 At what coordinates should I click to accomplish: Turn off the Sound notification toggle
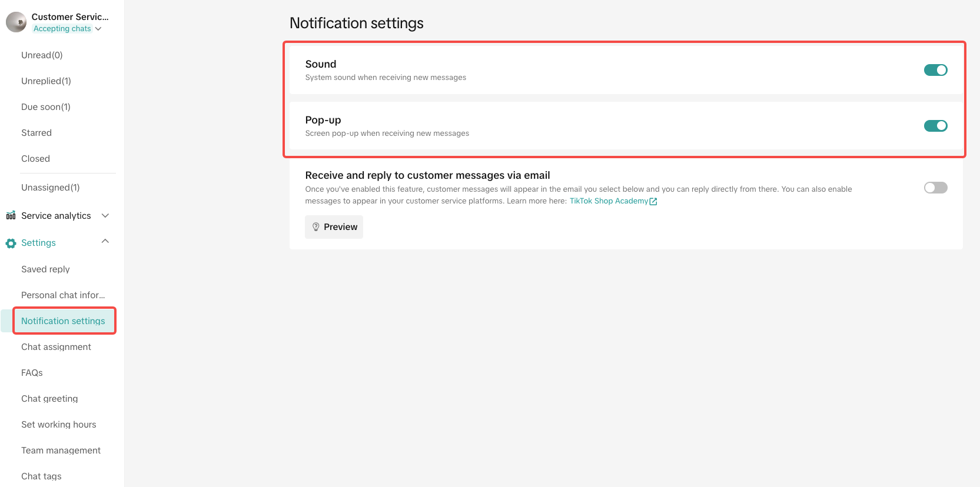935,70
